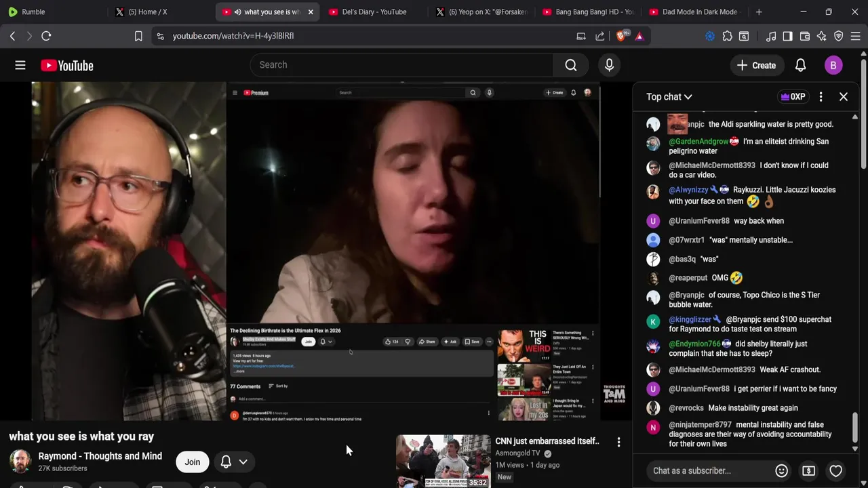Open the browser extensions puzzle icon
Screen dimensions: 868x488
727,36
